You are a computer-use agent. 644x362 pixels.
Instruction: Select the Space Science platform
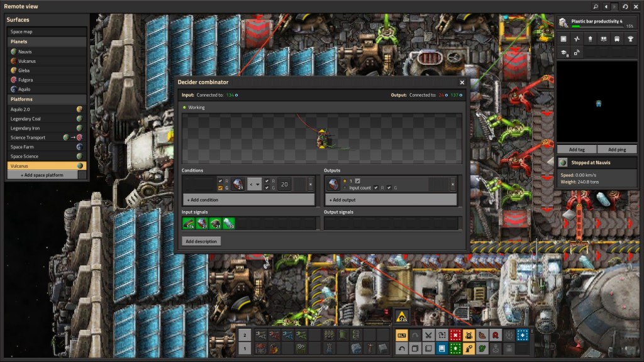click(x=25, y=156)
